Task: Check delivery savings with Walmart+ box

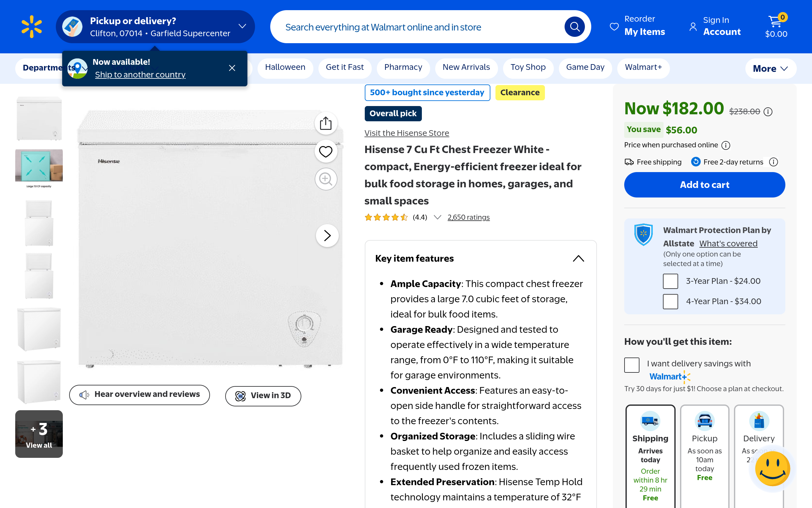Action: click(632, 365)
